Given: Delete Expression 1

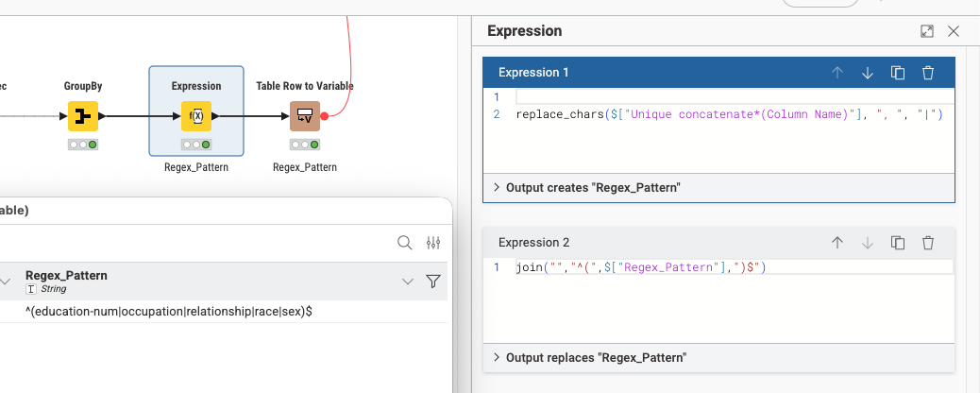Looking at the screenshot, I should pos(928,73).
